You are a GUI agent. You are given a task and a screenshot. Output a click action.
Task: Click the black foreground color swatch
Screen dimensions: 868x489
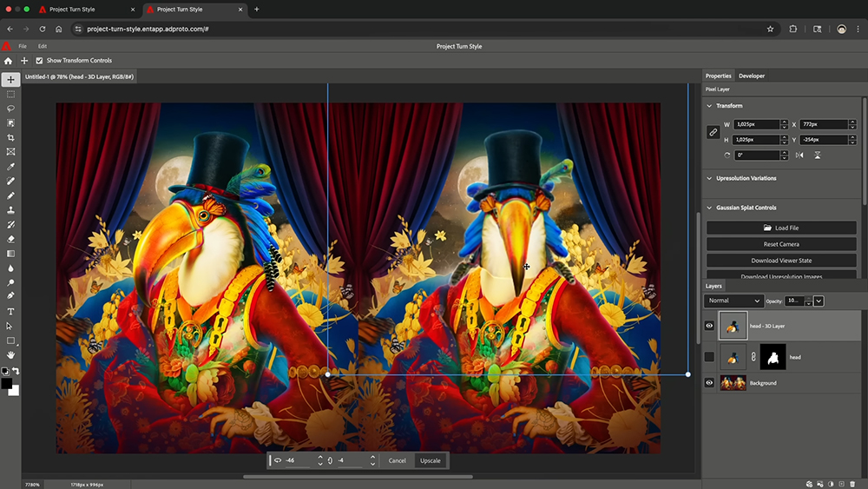coord(6,383)
